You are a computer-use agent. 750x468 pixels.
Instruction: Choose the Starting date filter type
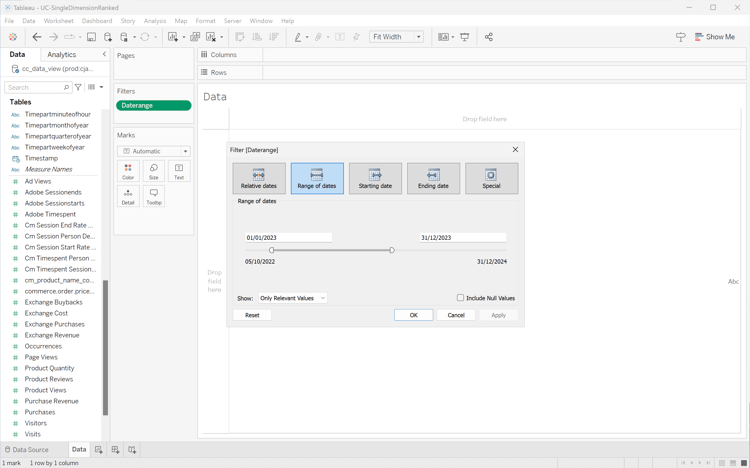[x=375, y=178]
